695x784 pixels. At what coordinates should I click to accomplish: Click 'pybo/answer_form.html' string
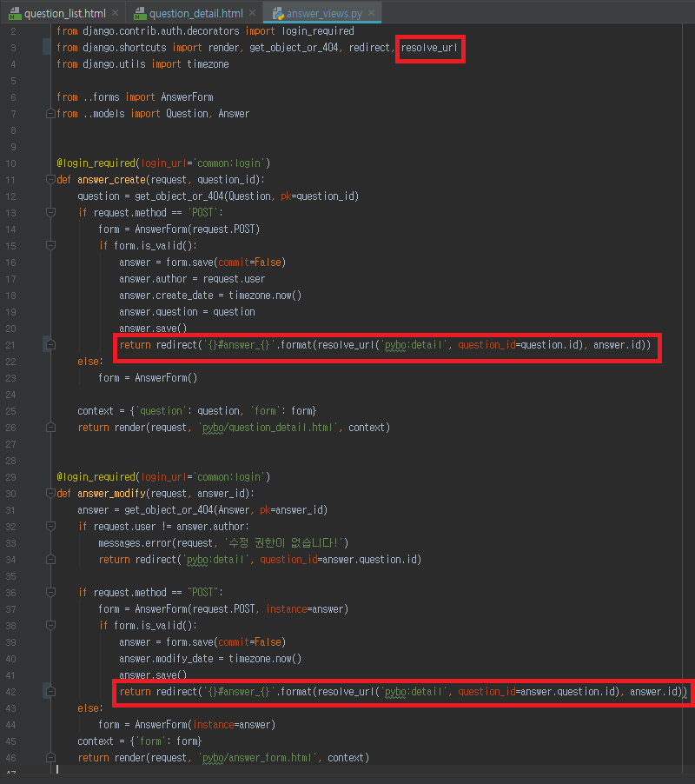pyautogui.click(x=259, y=758)
